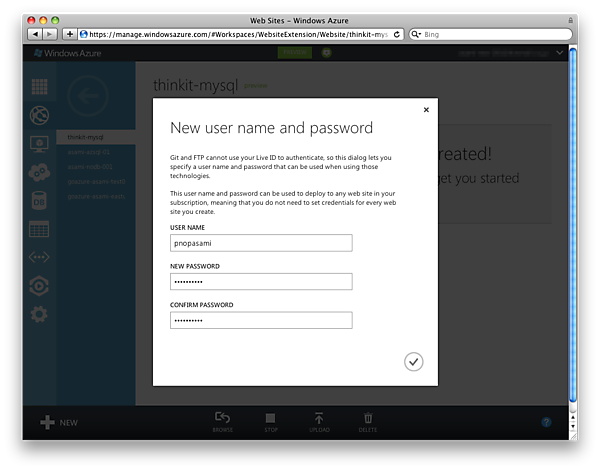600x471 pixels.
Task: Select goazure-asami-eastus in the site list
Action: (96, 196)
